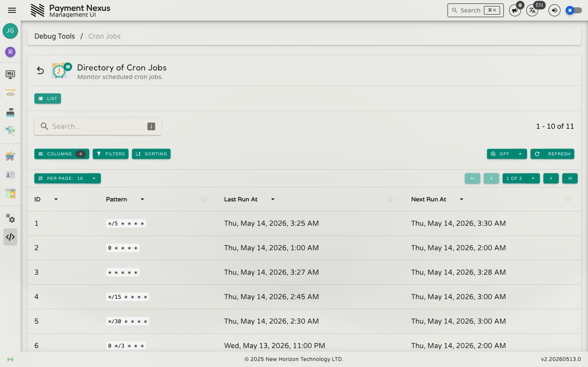Expand the auto-refresh interval dropdown arrow

520,154
